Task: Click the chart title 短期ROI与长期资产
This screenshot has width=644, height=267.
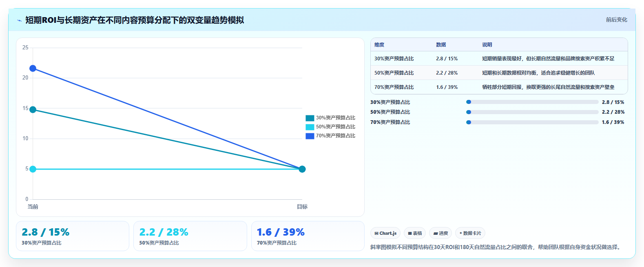Action: [135, 20]
